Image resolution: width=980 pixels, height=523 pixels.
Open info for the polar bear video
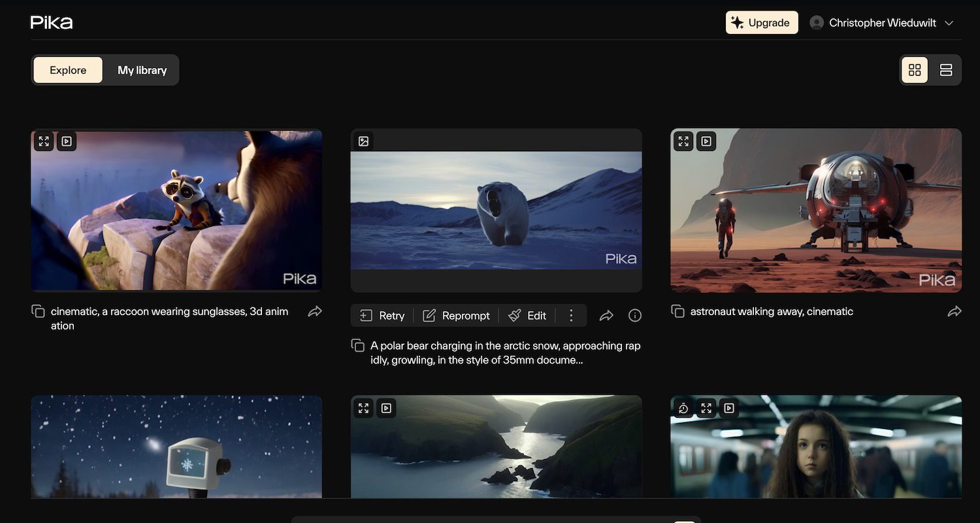tap(634, 316)
